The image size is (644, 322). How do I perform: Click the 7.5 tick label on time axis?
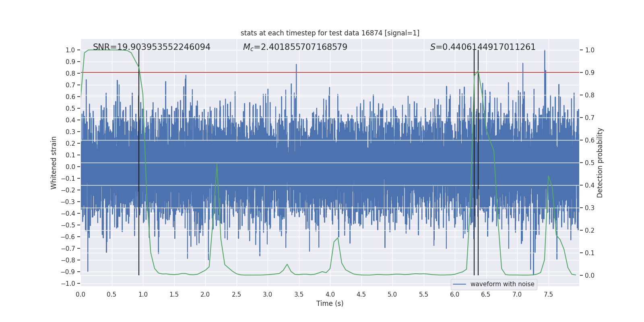pyautogui.click(x=548, y=295)
